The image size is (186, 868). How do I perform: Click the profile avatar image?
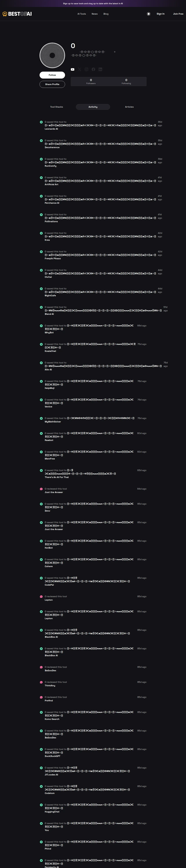coord(52,55)
